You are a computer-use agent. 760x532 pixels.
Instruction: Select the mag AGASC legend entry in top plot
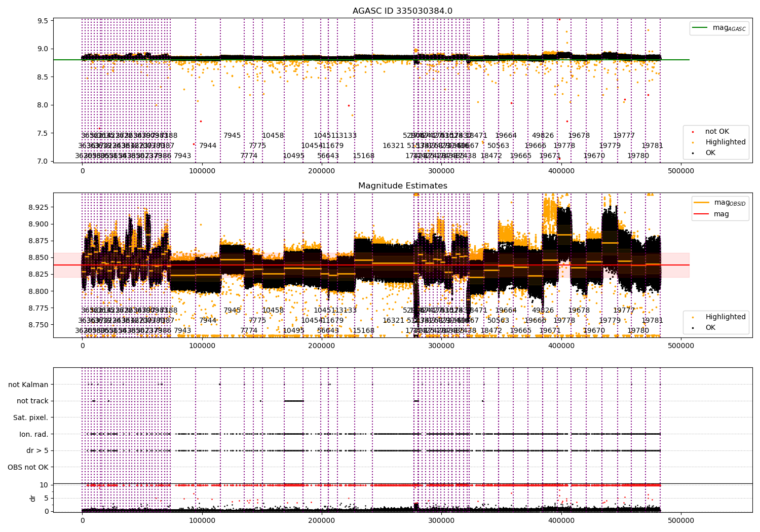(719, 28)
